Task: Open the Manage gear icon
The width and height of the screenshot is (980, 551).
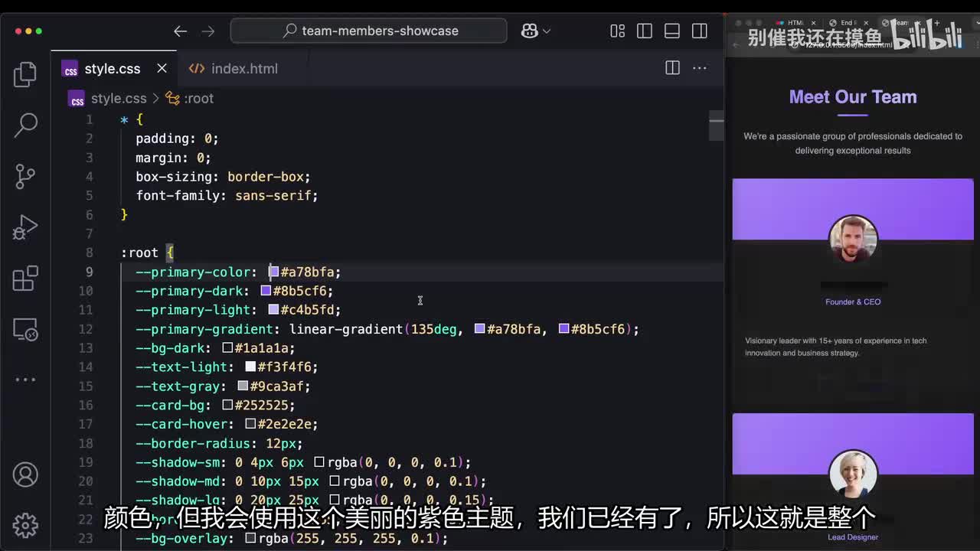Action: click(x=25, y=525)
